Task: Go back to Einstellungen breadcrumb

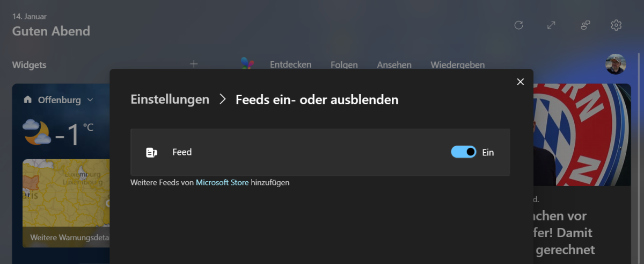Action: click(170, 99)
